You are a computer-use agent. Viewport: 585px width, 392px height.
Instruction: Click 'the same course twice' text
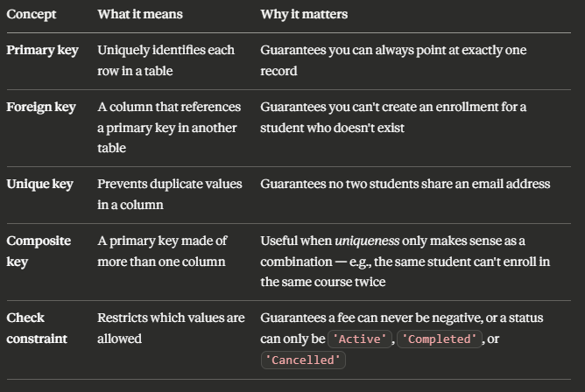click(323, 282)
